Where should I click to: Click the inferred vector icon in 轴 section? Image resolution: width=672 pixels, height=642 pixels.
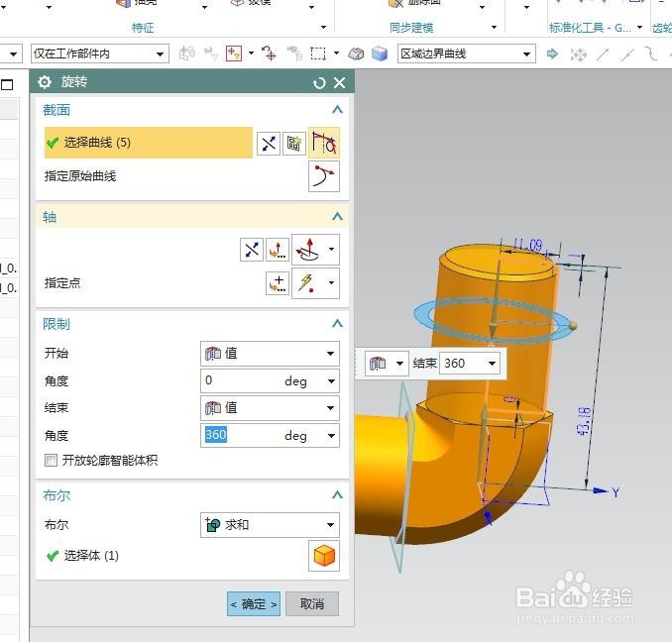pos(308,250)
